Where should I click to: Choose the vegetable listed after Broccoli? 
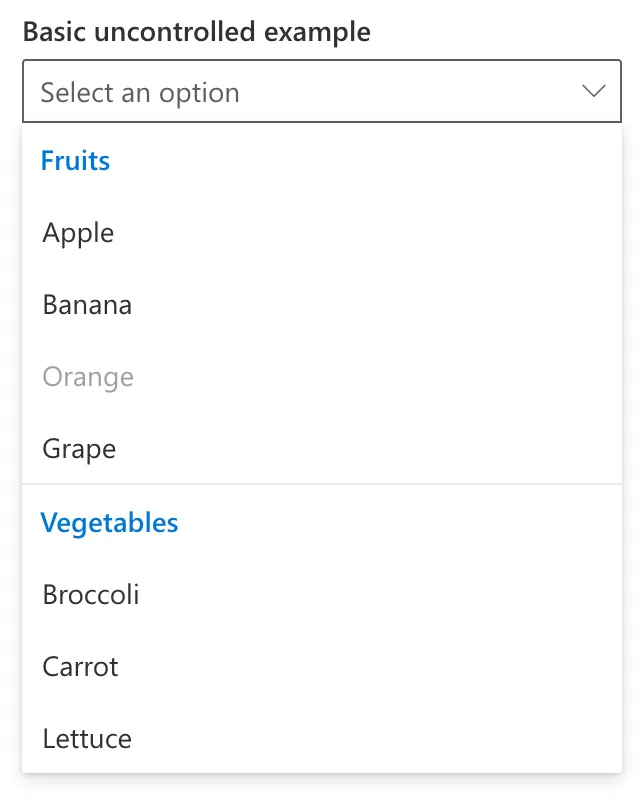point(80,667)
